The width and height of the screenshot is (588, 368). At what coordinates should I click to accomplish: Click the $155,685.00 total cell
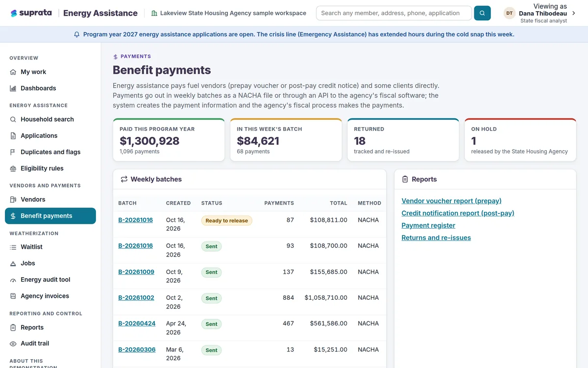(x=329, y=272)
